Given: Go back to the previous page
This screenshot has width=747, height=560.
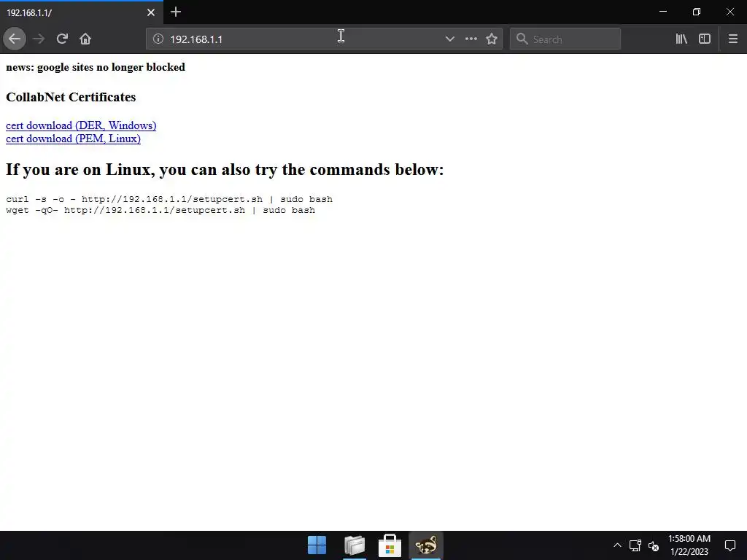Looking at the screenshot, I should [15, 39].
